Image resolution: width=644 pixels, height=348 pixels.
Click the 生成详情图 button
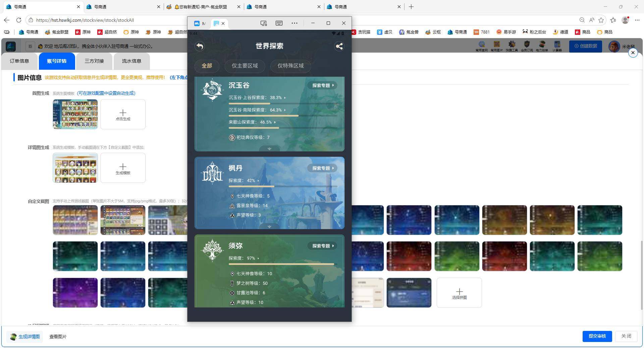coord(25,337)
